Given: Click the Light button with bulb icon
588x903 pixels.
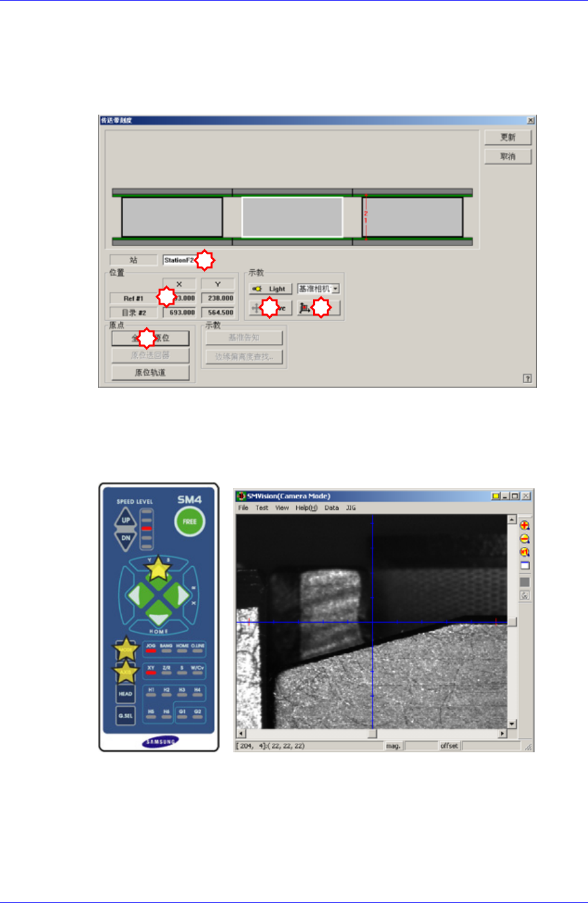Looking at the screenshot, I should (270, 289).
